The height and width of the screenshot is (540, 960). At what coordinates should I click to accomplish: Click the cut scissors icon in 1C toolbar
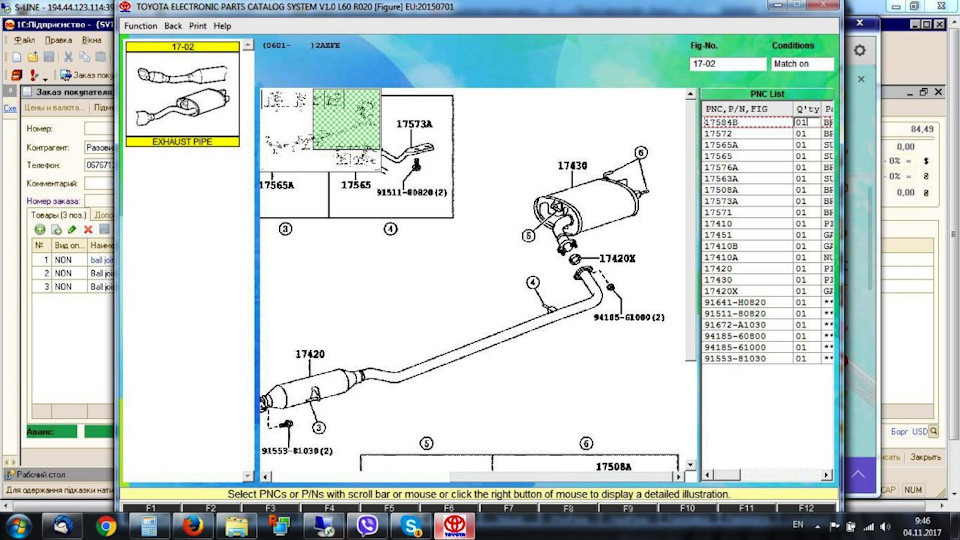[x=68, y=57]
